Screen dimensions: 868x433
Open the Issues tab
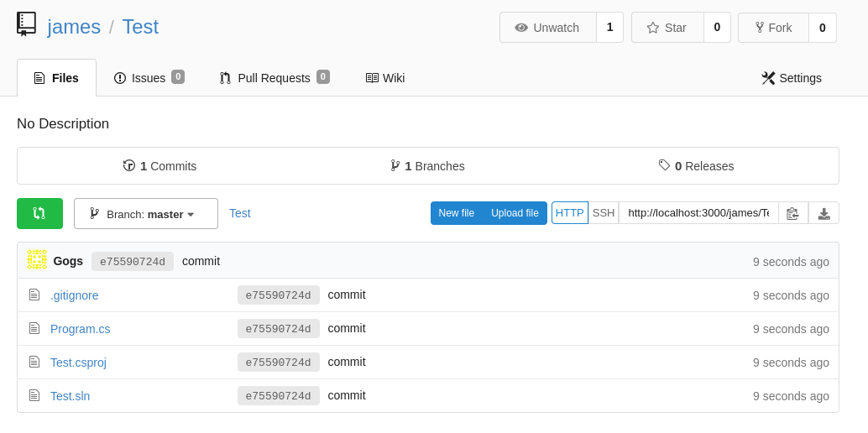(149, 78)
